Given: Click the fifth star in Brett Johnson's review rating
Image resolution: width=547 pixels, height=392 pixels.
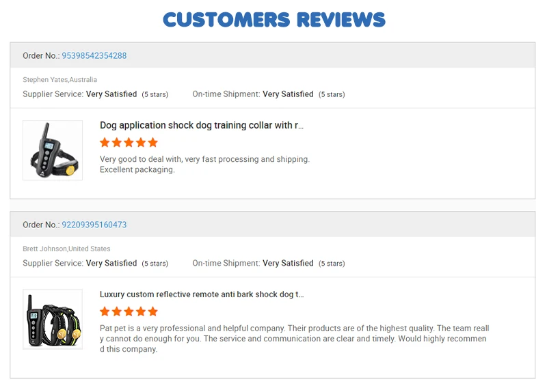Looking at the screenshot, I should 152,311.
